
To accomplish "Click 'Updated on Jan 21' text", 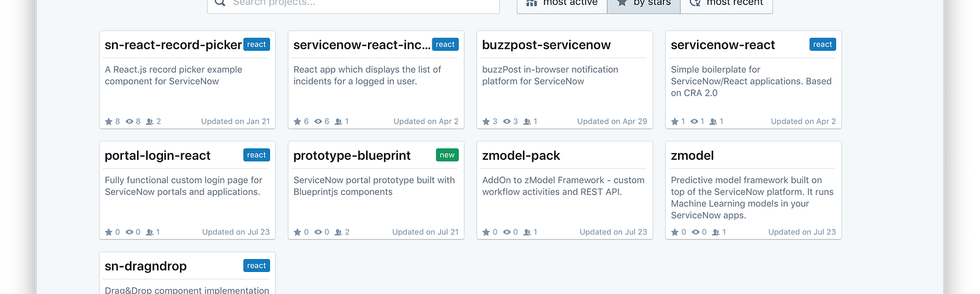I will tap(235, 121).
